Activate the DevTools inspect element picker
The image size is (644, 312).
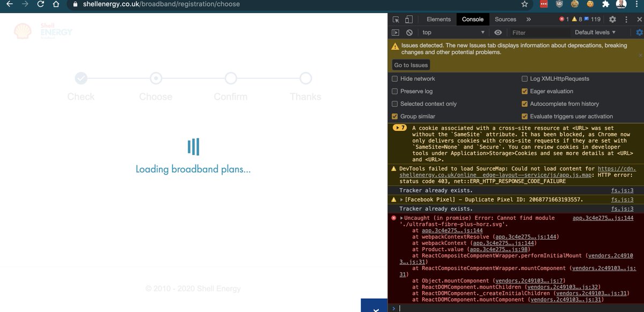tap(396, 19)
